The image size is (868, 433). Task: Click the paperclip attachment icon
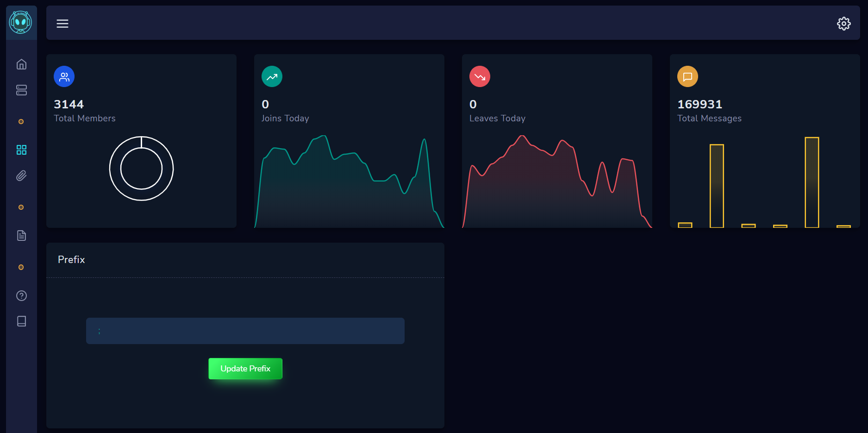point(21,176)
